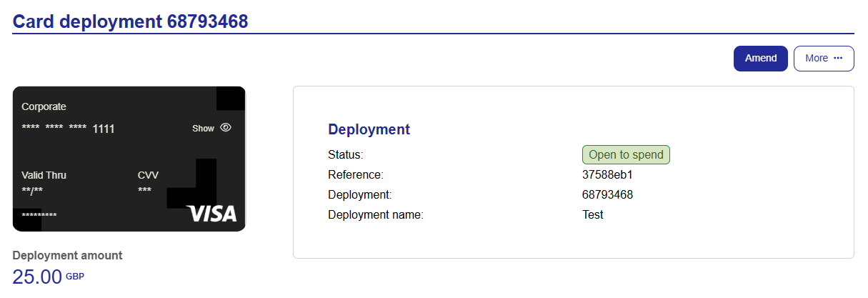Click the Corporate label on card
The image size is (868, 298).
coord(44,106)
